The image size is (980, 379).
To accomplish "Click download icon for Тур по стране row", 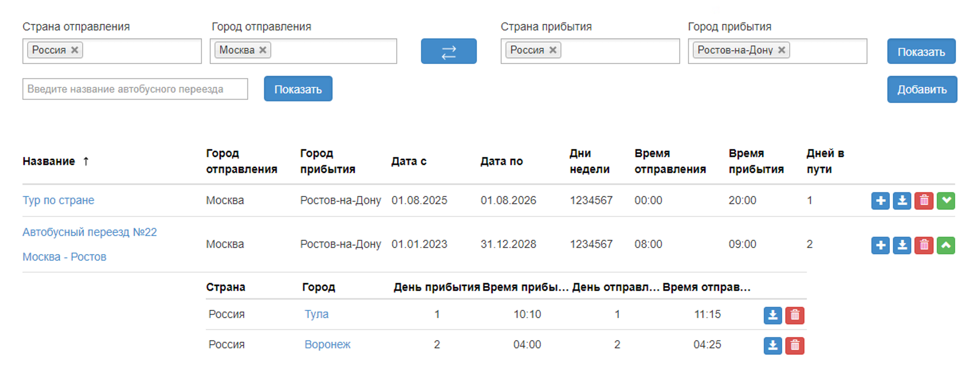I will pos(902,200).
